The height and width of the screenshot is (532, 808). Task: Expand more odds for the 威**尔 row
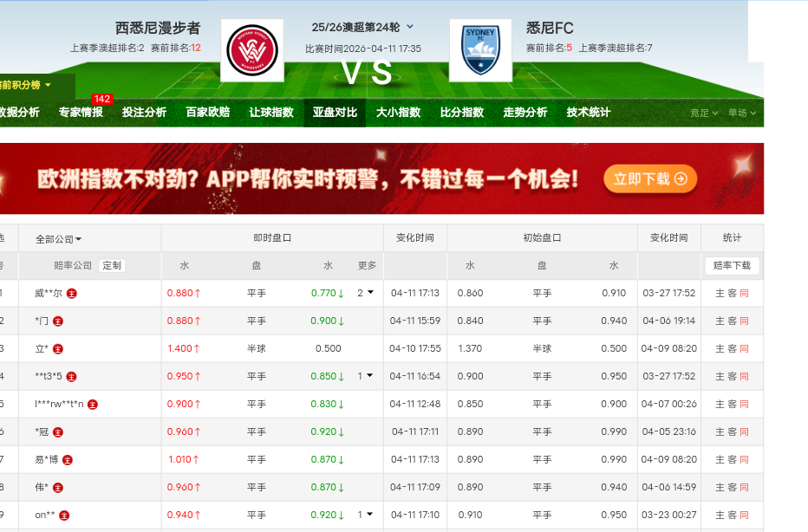pos(366,293)
